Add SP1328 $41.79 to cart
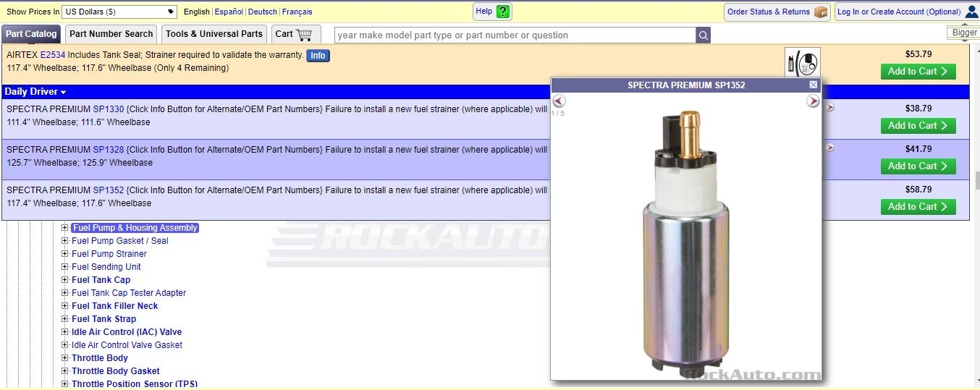980x390 pixels. click(x=918, y=166)
